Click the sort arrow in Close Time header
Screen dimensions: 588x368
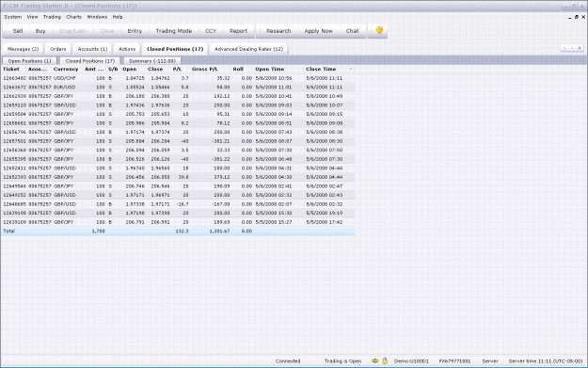coord(351,70)
